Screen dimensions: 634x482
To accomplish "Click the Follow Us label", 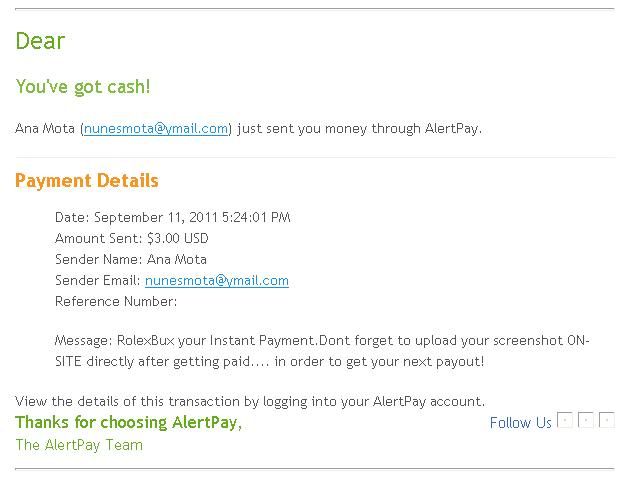I will pyautogui.click(x=520, y=423).
